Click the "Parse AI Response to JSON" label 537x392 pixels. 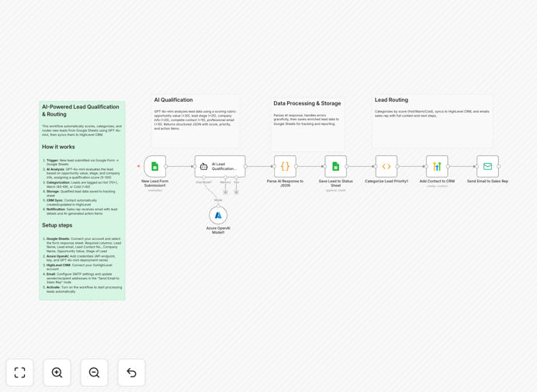(285, 183)
